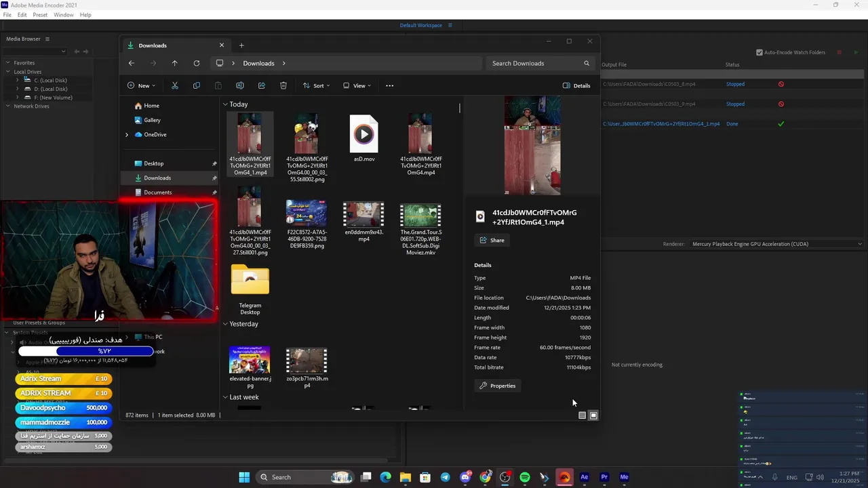868x488 pixels.
Task: Add a new File Explorer tab
Action: pyautogui.click(x=241, y=45)
